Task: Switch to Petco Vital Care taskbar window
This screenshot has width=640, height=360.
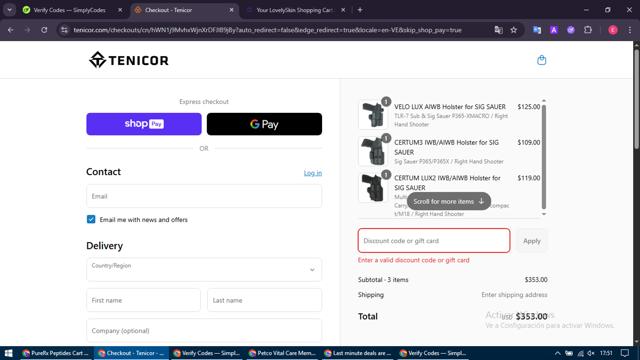Action: point(282,353)
